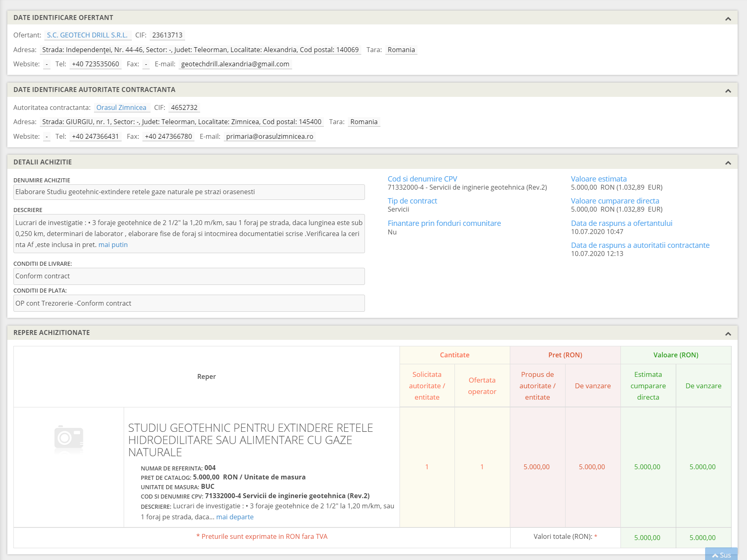Click the Pret (RON) column header
The height and width of the screenshot is (560, 747).
pyautogui.click(x=565, y=355)
